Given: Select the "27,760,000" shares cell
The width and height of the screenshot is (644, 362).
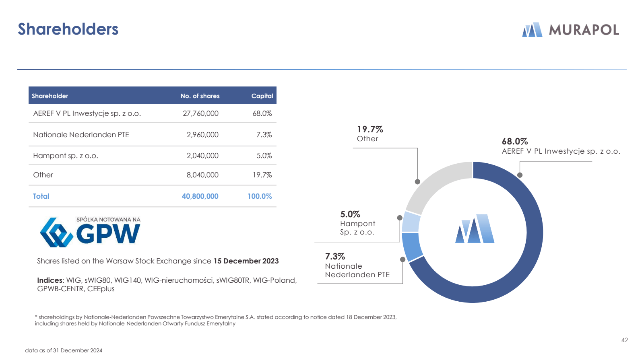Looking at the screenshot, I should click(200, 113).
